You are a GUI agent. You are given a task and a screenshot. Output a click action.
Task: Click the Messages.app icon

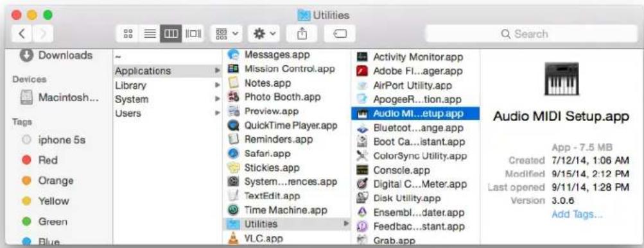pos(233,55)
